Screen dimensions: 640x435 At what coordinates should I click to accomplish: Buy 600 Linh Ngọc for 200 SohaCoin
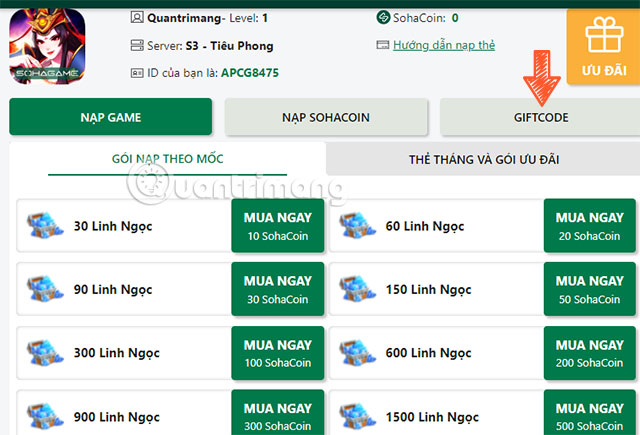[589, 353]
